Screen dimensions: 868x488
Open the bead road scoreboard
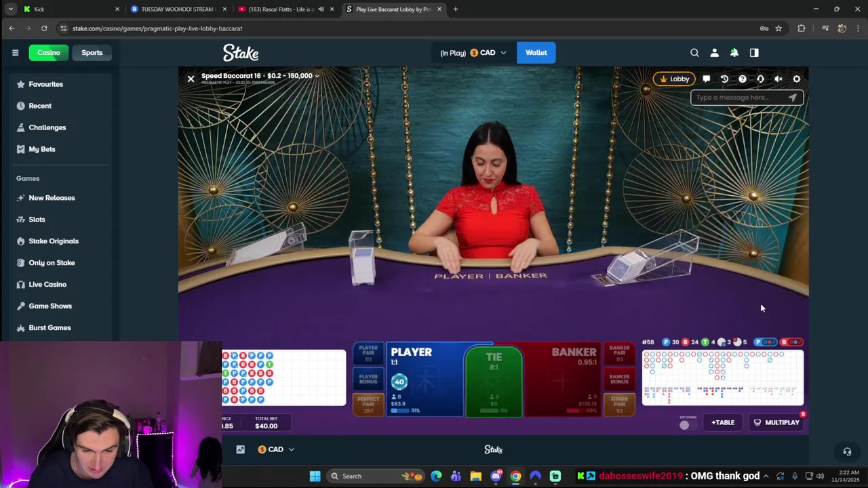(x=284, y=378)
